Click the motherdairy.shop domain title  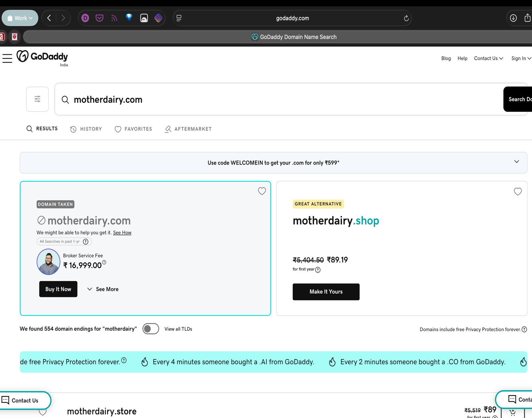[x=336, y=220]
